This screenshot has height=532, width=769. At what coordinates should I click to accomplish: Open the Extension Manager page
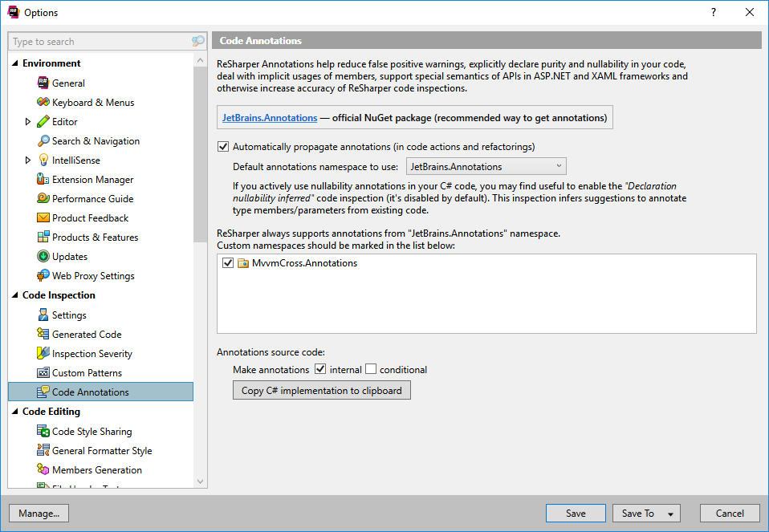tap(92, 180)
